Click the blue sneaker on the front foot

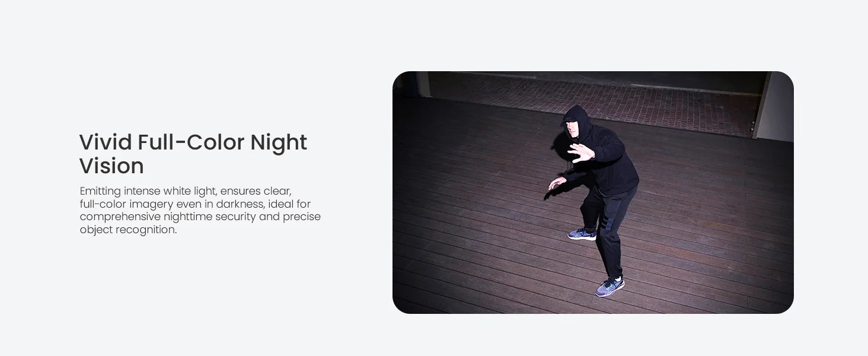(609, 287)
